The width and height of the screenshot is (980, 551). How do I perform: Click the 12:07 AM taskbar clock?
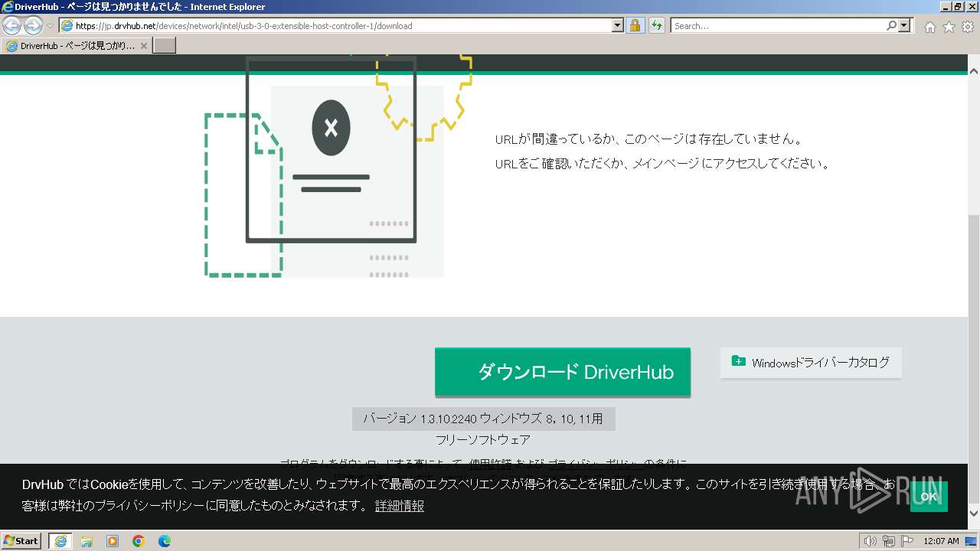coord(942,541)
